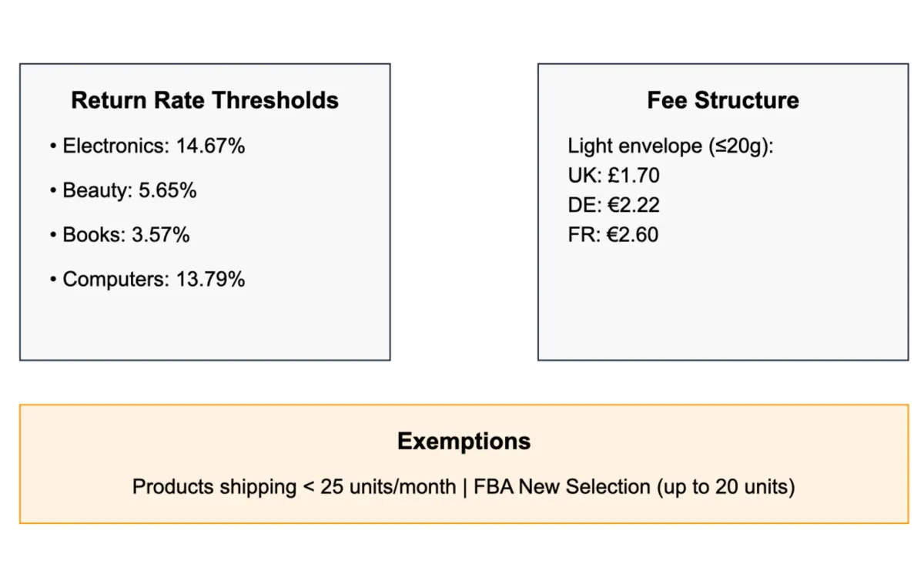The height and width of the screenshot is (578, 924).
Task: Select the Light envelope (≤20g) line
Action: point(670,146)
